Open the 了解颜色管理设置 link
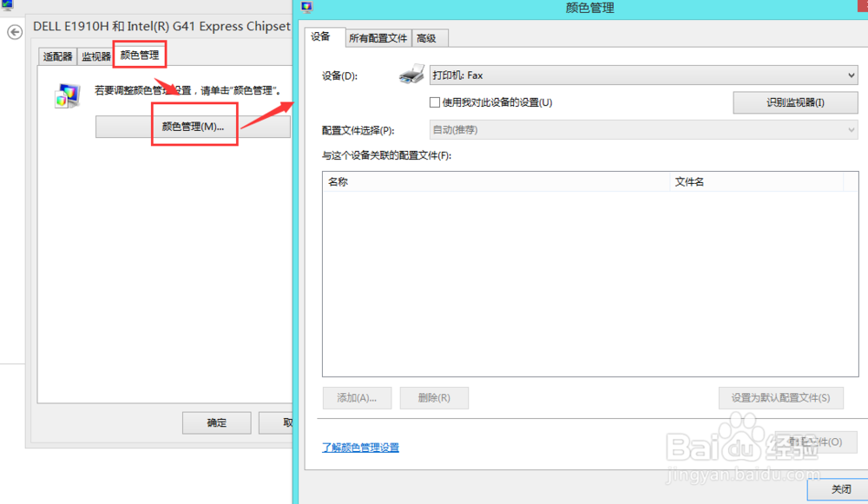This screenshot has width=868, height=504. click(360, 446)
